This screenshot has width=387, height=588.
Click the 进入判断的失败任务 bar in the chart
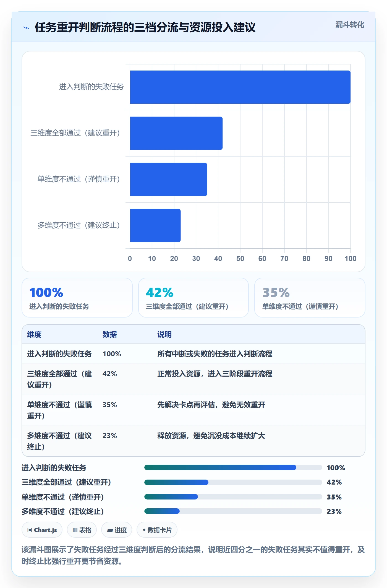pos(240,87)
